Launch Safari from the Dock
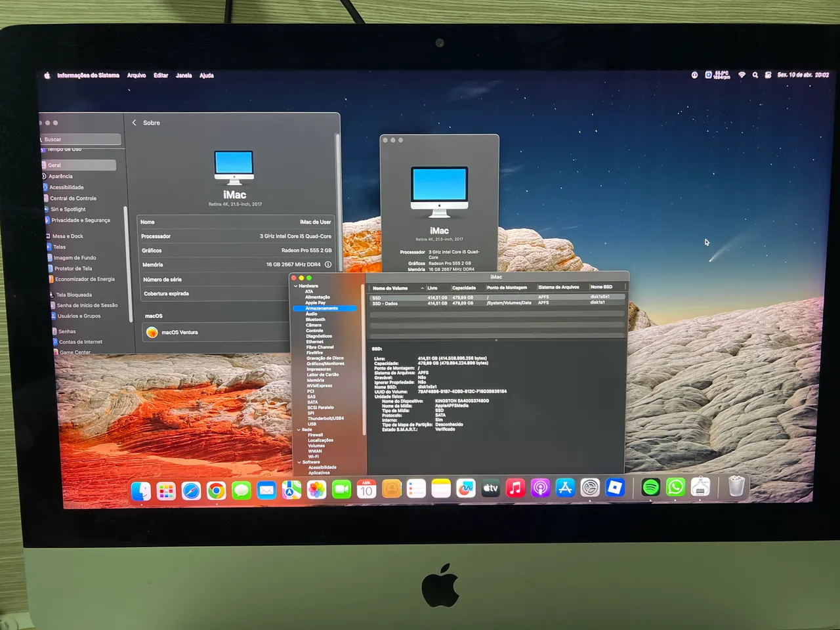 coord(191,490)
